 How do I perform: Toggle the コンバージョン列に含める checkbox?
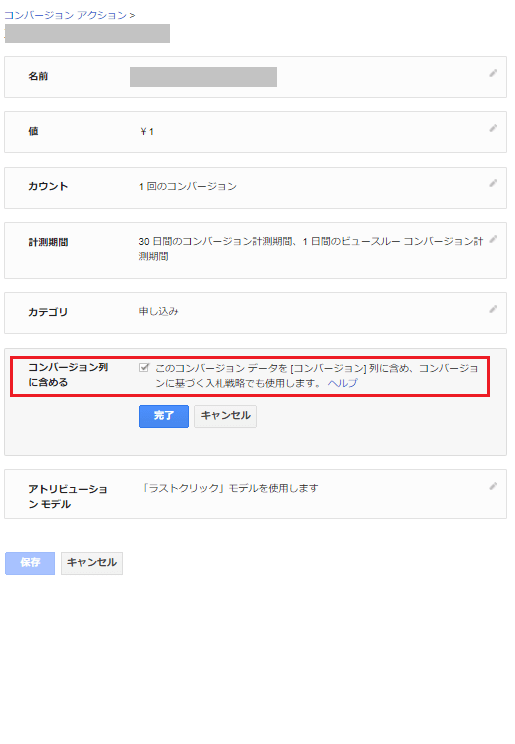tap(144, 368)
